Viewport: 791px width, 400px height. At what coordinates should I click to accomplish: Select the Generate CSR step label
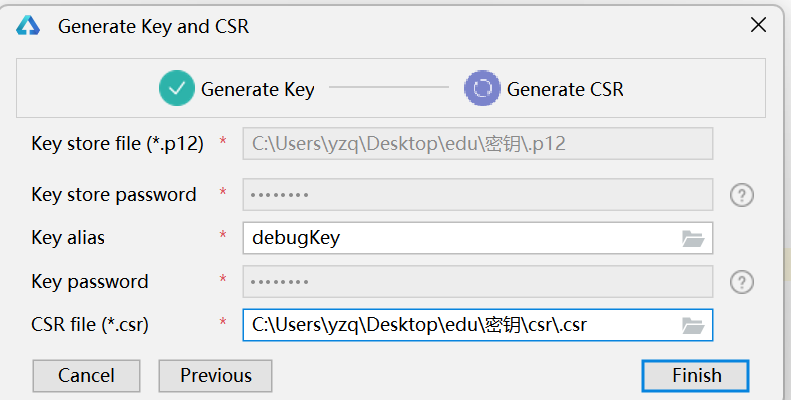tap(565, 89)
